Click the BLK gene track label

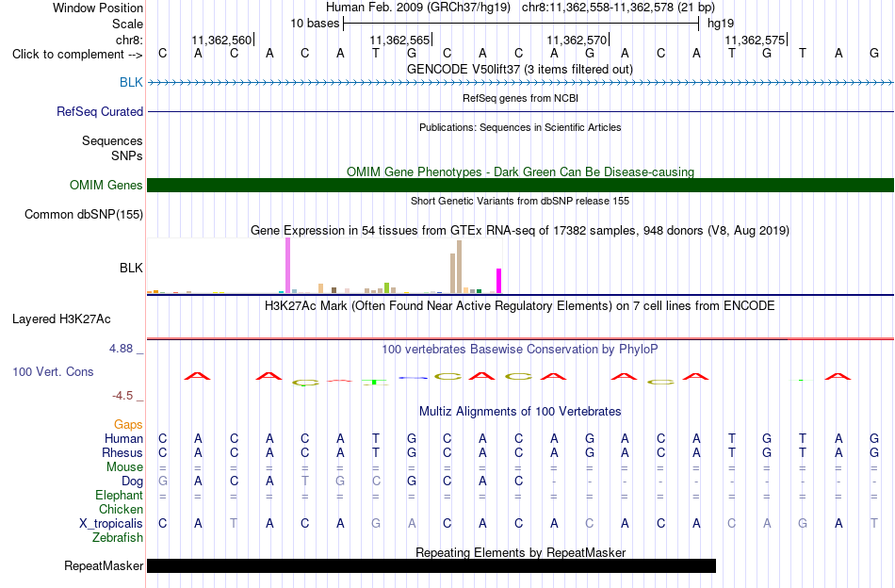pyautogui.click(x=131, y=82)
